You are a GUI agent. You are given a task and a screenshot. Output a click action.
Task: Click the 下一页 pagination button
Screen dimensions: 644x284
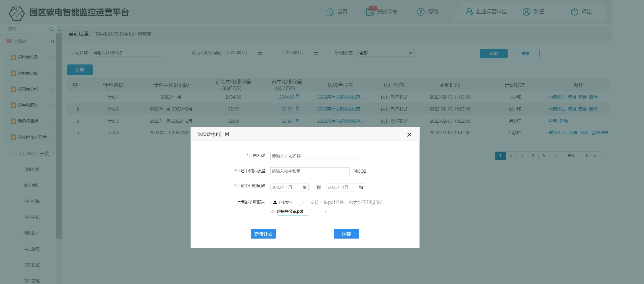(x=590, y=156)
